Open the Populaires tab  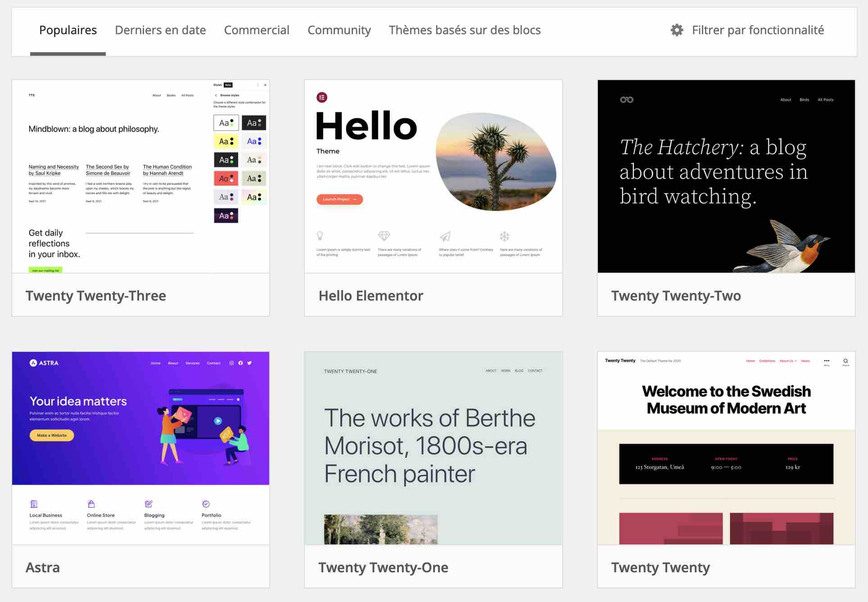pyautogui.click(x=68, y=30)
